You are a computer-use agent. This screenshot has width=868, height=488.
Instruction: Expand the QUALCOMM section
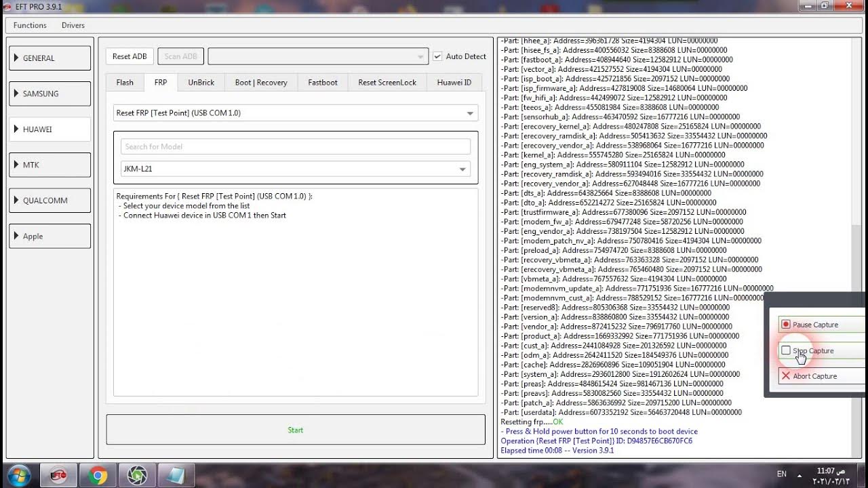click(x=50, y=201)
